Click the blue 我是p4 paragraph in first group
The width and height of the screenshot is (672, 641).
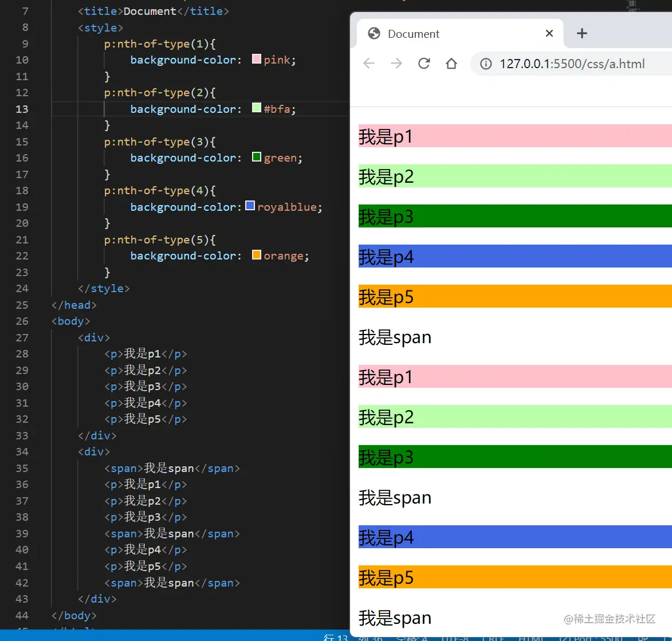pyautogui.click(x=515, y=256)
